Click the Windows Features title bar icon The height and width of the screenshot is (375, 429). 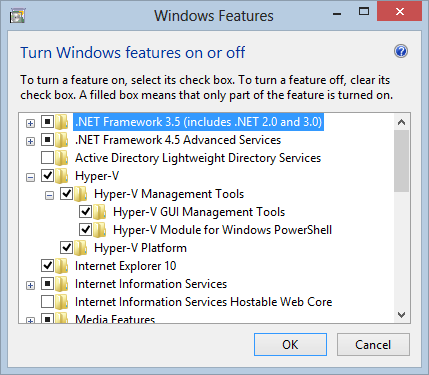[x=17, y=16]
